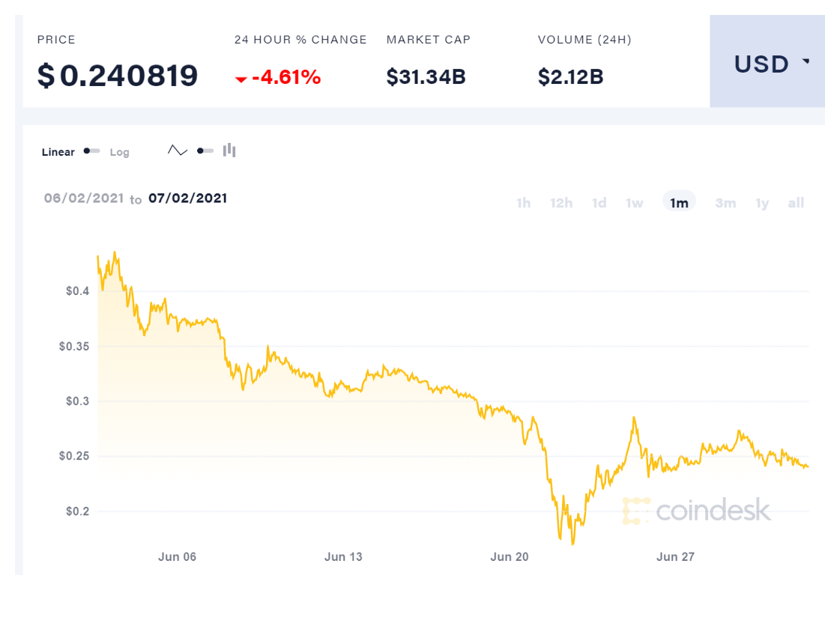
Task: Click the 06/02/2021 start date
Action: click(82, 198)
